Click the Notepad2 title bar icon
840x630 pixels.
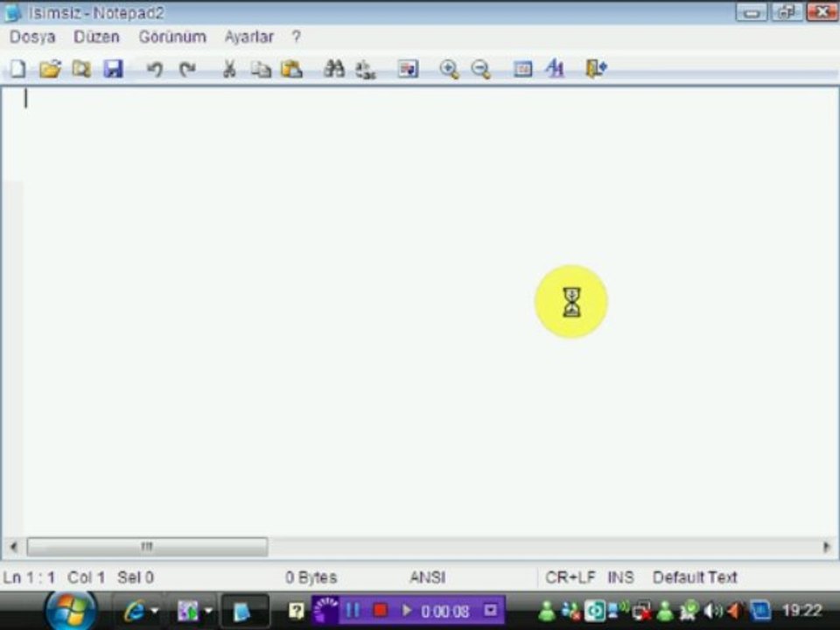click(x=12, y=12)
